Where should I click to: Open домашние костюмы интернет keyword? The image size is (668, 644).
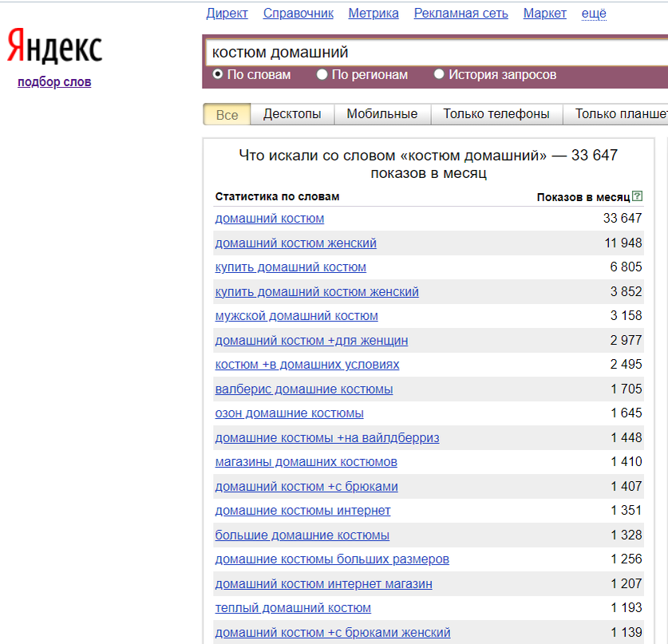coord(302,510)
